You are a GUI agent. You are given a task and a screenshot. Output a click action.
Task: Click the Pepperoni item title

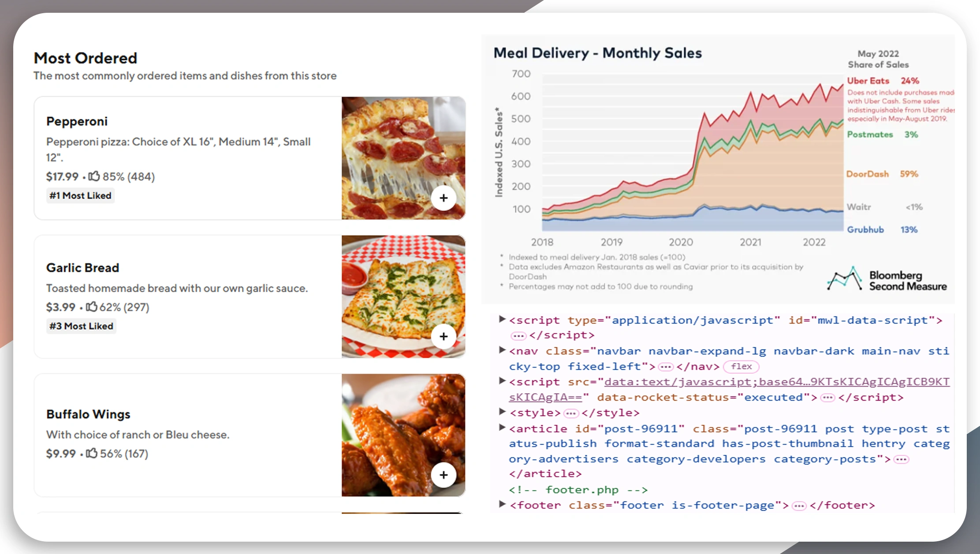point(77,121)
